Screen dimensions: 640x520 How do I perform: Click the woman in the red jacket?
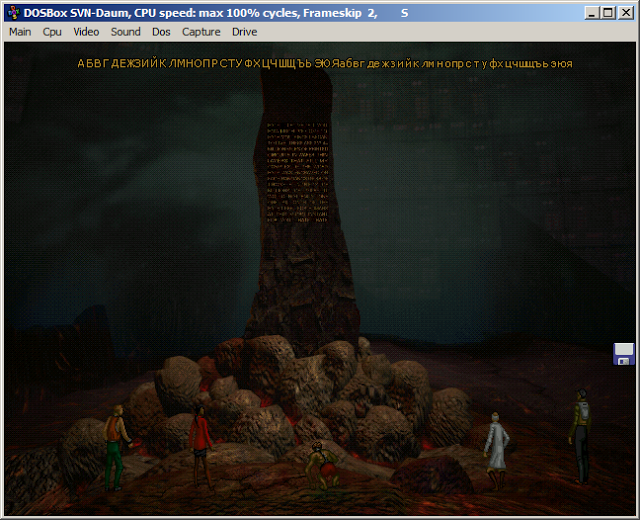point(201,447)
